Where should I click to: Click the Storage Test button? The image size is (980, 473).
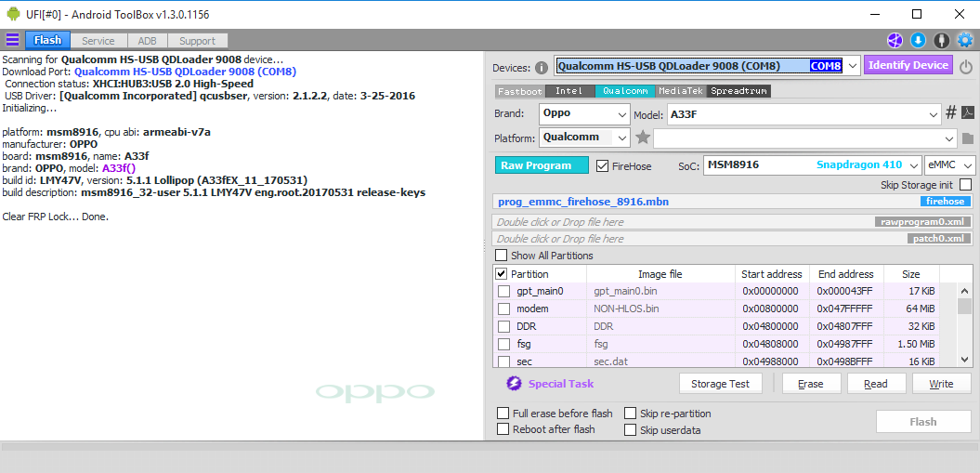pos(721,384)
